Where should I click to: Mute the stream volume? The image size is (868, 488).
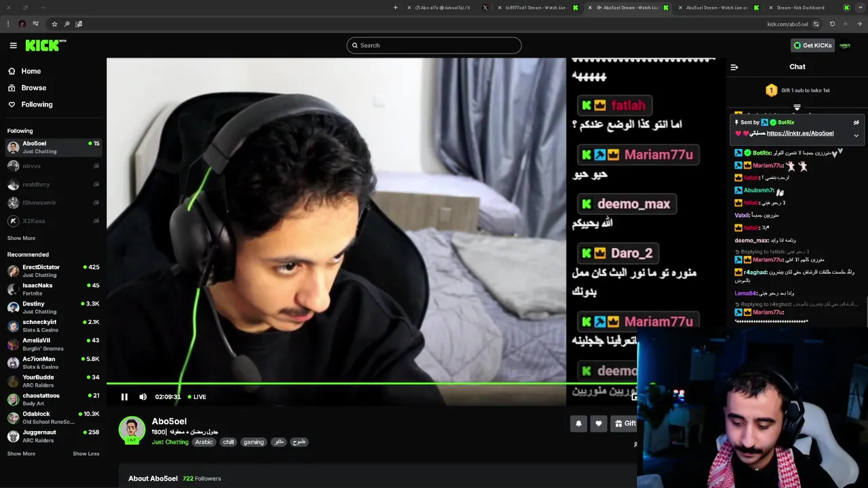click(x=142, y=397)
